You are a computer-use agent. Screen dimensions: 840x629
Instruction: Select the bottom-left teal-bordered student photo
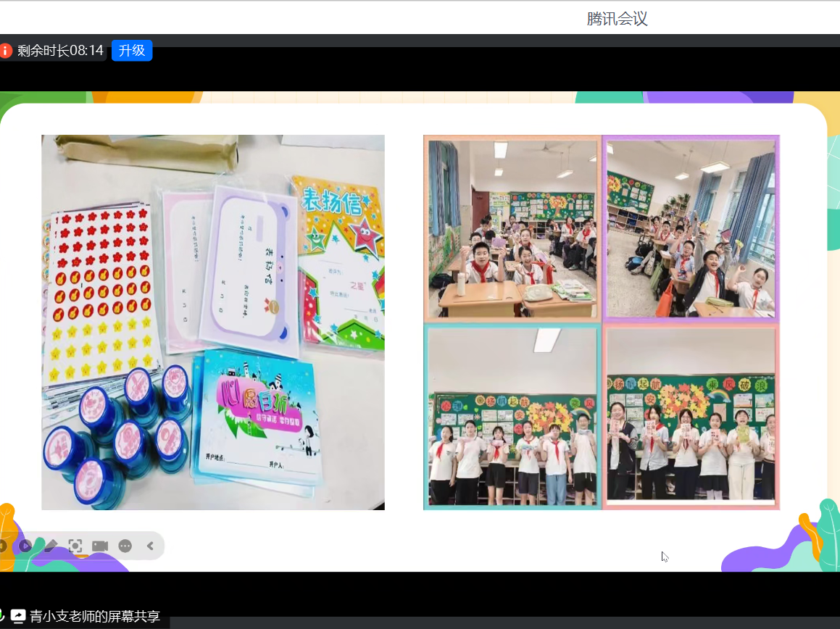[512, 417]
